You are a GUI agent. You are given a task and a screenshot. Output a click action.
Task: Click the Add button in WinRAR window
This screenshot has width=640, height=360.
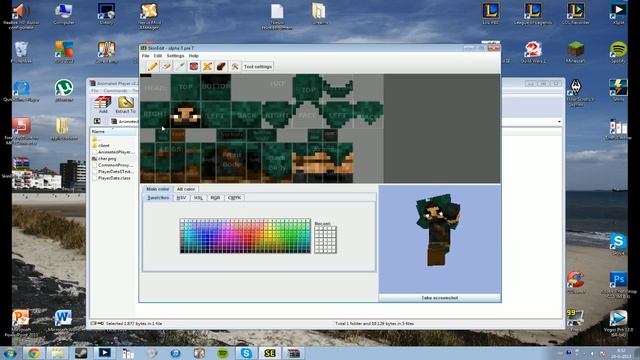[103, 104]
